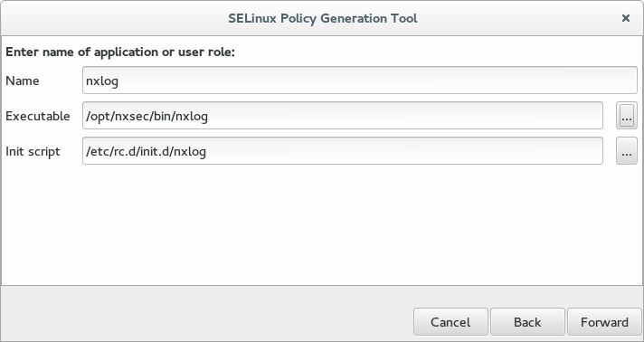
Task: Click the Cancel button
Action: pos(450,322)
